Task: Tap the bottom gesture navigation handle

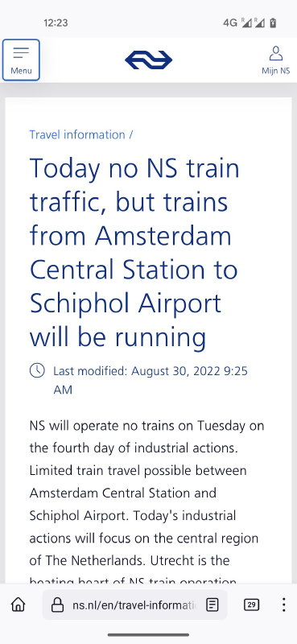Action: coord(148,634)
